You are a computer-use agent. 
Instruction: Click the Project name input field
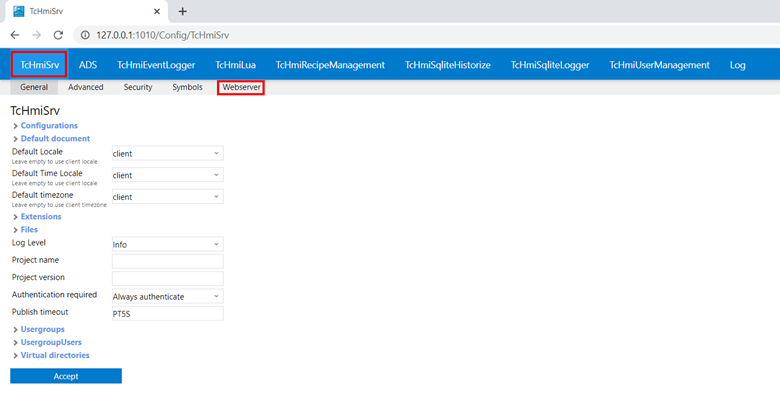pyautogui.click(x=168, y=261)
